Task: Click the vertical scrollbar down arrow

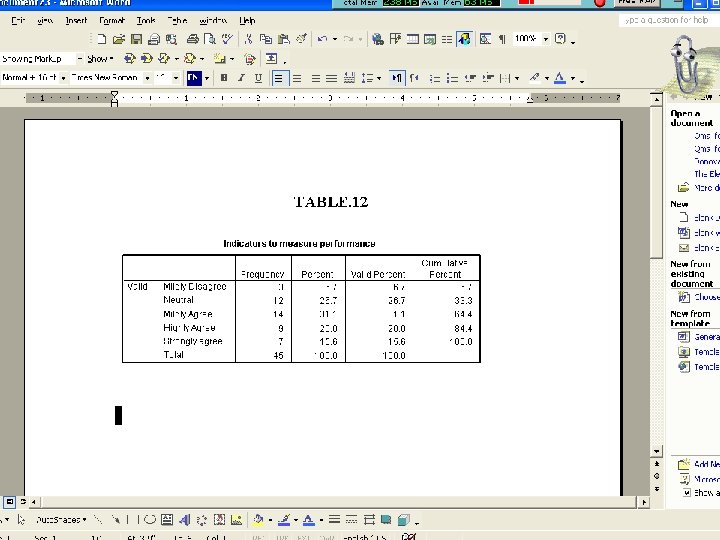Action: click(x=656, y=451)
